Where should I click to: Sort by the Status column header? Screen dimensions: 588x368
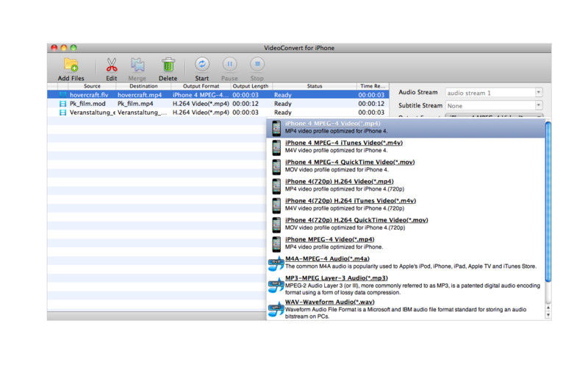[315, 86]
